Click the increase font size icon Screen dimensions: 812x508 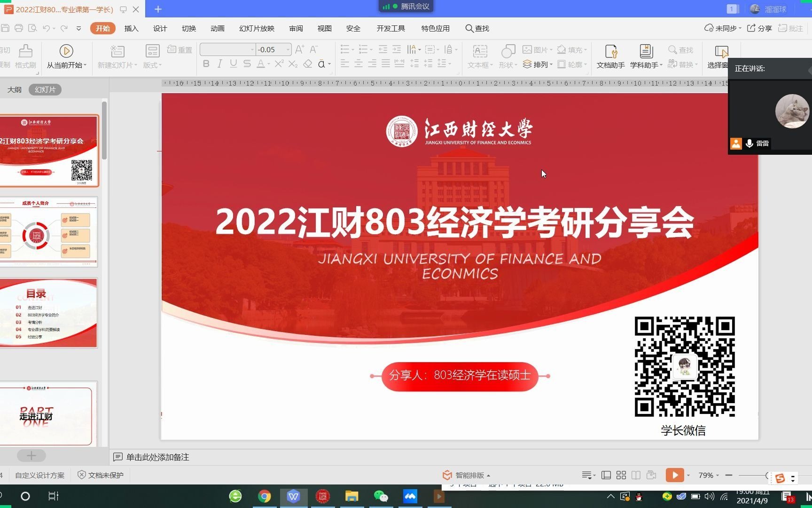click(x=300, y=49)
